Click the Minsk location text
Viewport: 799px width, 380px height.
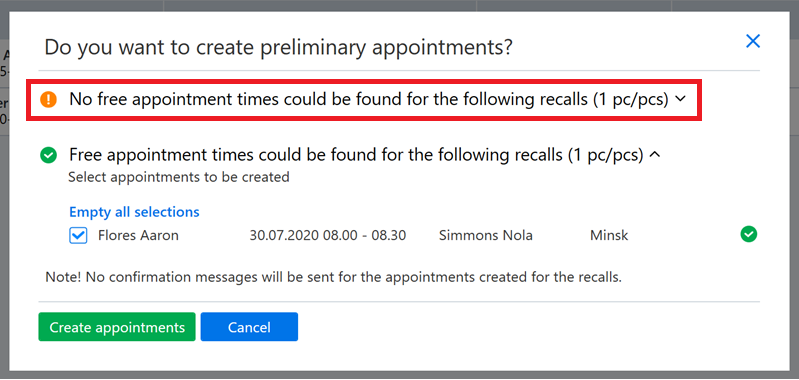(609, 236)
